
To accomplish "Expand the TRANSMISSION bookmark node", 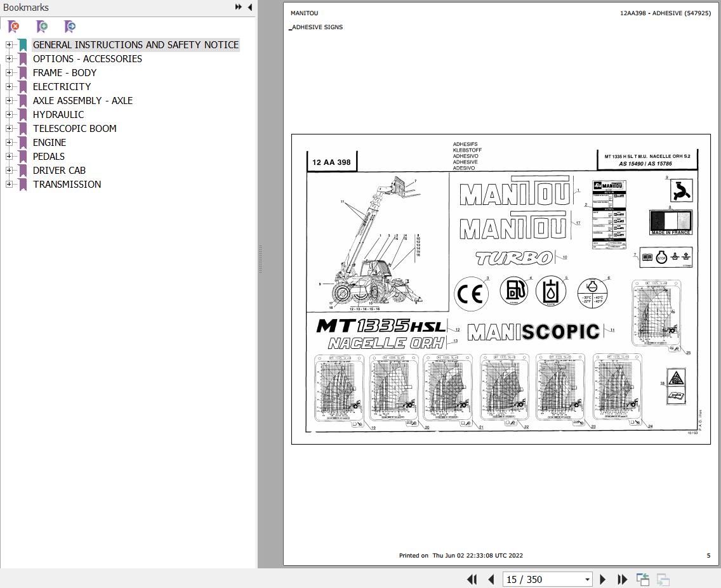I will (9, 184).
